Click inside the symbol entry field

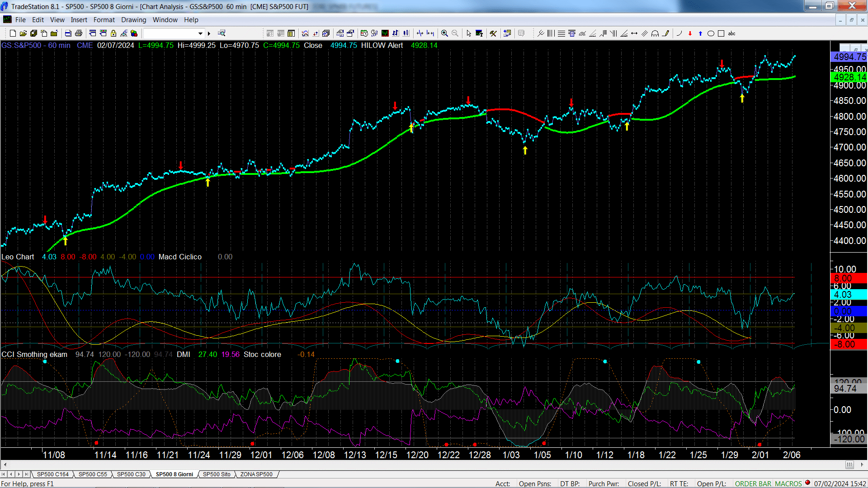(x=170, y=33)
